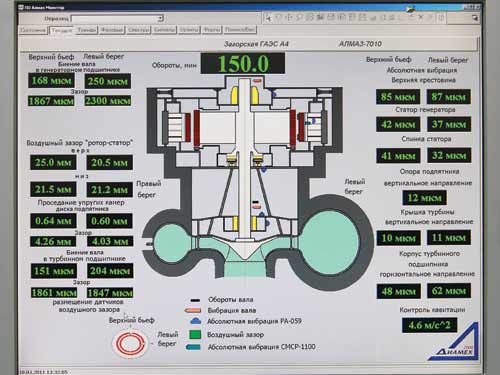Select the Фазовые tab
500x375 pixels.
click(112, 30)
